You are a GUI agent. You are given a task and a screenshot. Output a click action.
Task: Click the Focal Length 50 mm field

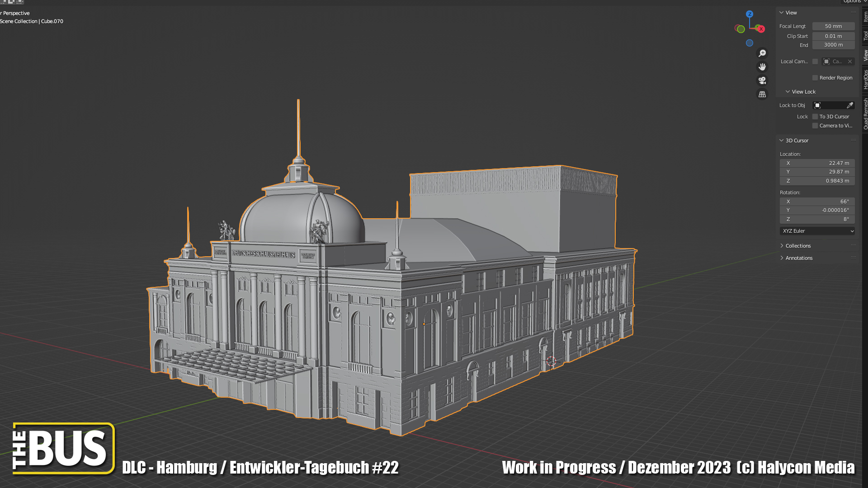(833, 26)
